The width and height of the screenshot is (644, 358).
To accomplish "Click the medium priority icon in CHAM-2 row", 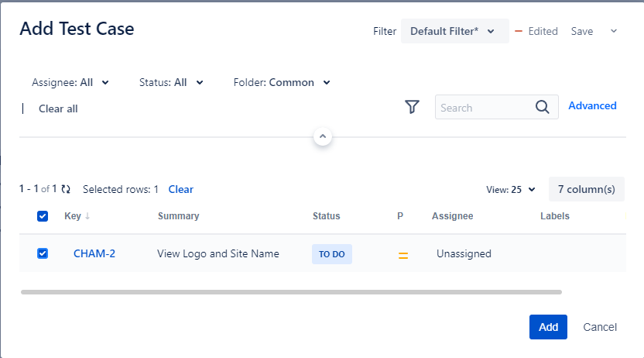I will click(403, 255).
